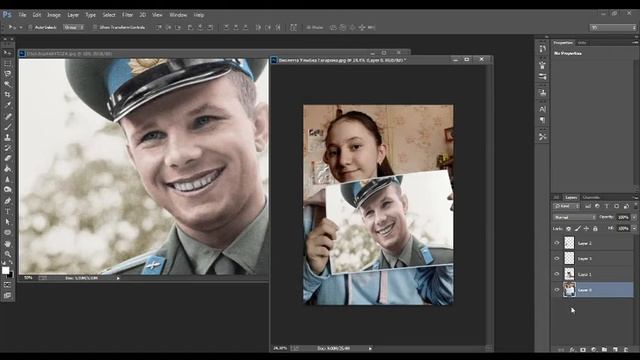The image size is (640, 360).
Task: Add a layer mask from Layers panel footer
Action: [x=583, y=350]
